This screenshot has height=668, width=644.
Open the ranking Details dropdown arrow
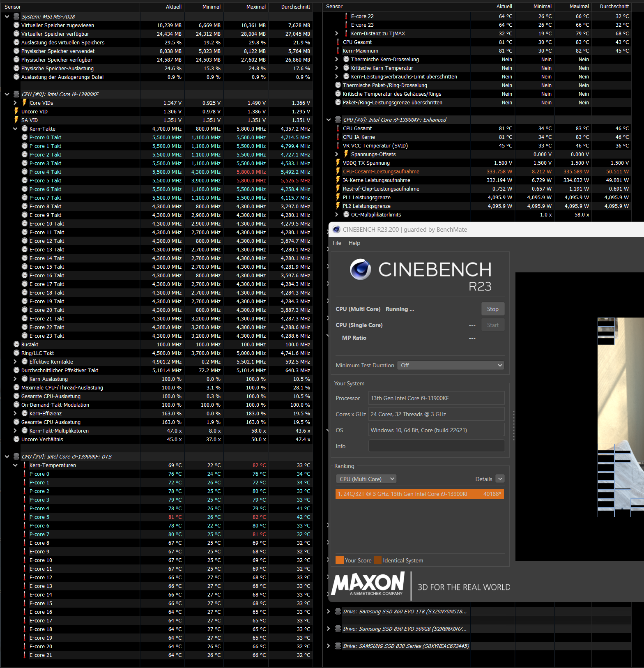pyautogui.click(x=500, y=479)
